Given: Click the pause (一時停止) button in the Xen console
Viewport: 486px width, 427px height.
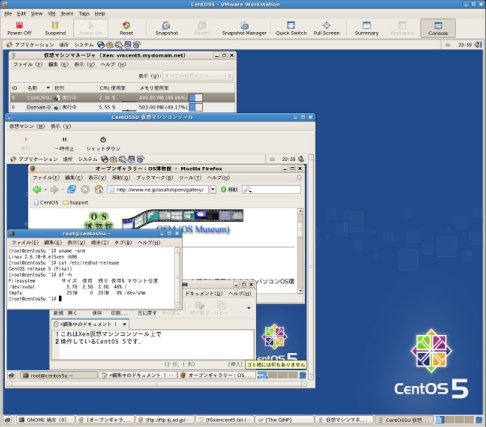Looking at the screenshot, I should [x=64, y=143].
